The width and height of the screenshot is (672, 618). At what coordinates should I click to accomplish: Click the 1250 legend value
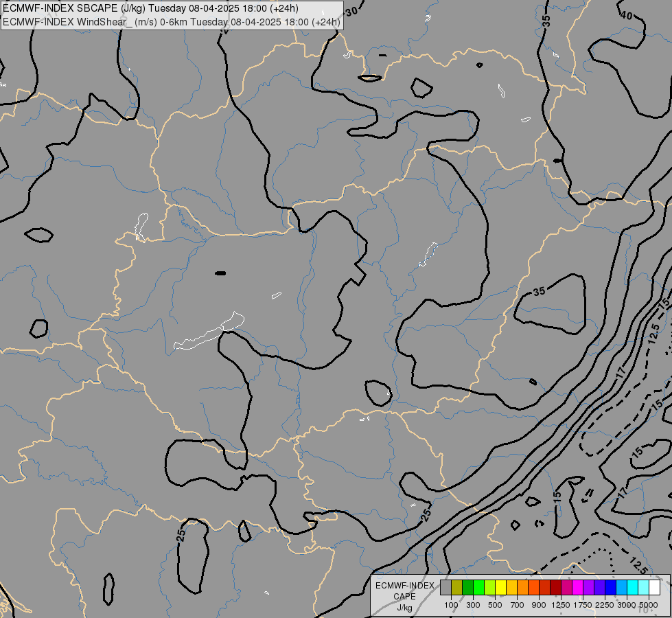coord(561,605)
